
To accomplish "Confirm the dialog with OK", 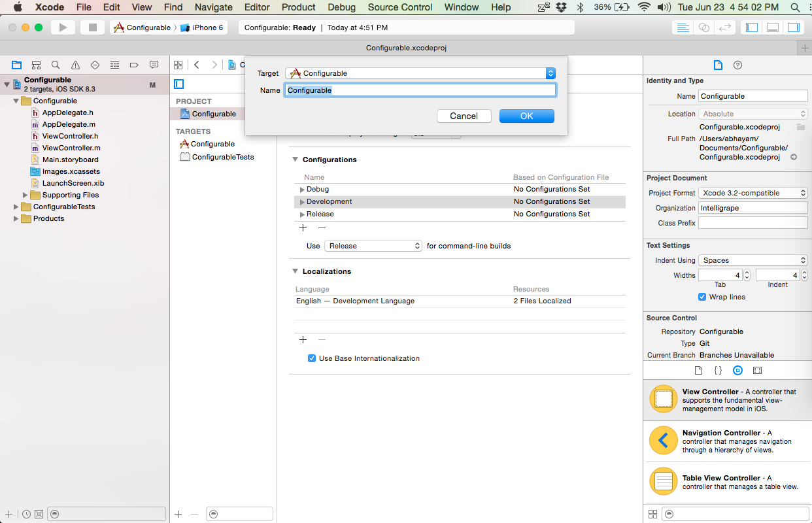I will pos(527,116).
